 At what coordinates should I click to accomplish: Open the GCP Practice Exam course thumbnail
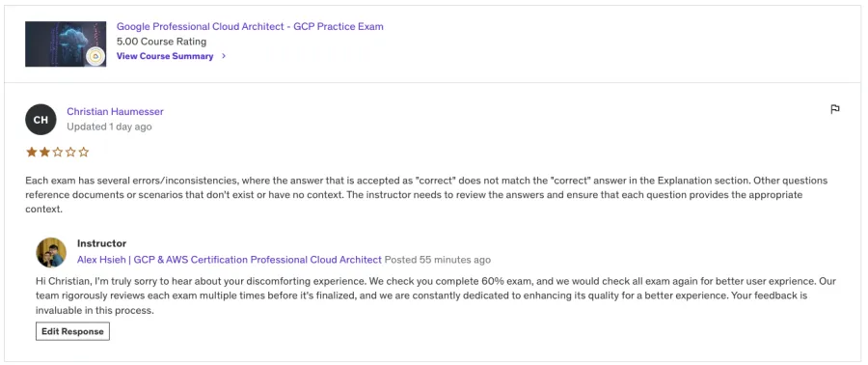coord(66,43)
